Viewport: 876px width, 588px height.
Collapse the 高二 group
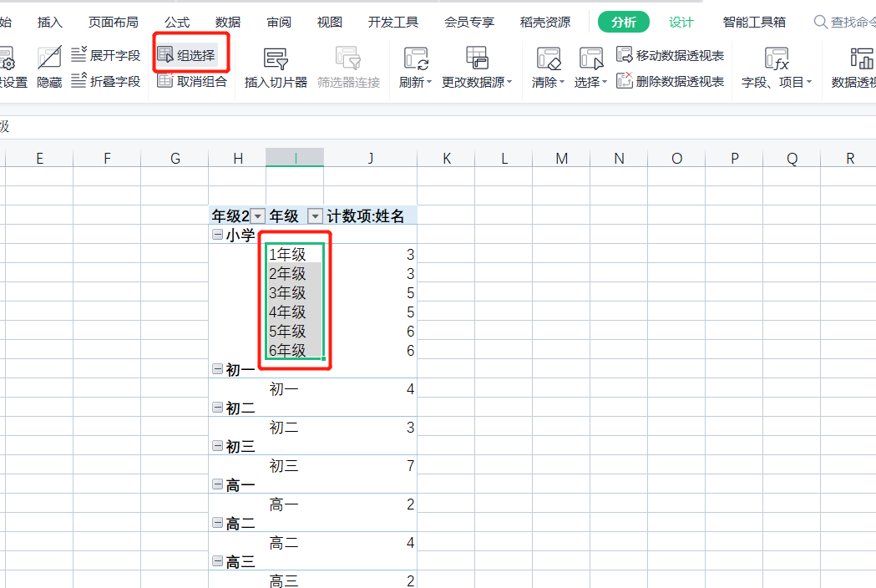[x=217, y=523]
